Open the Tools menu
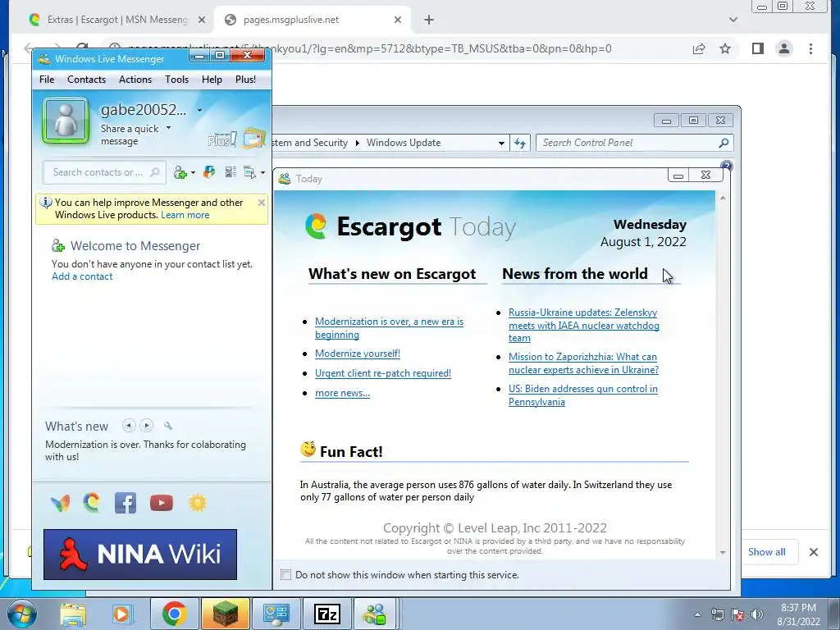 [176, 80]
